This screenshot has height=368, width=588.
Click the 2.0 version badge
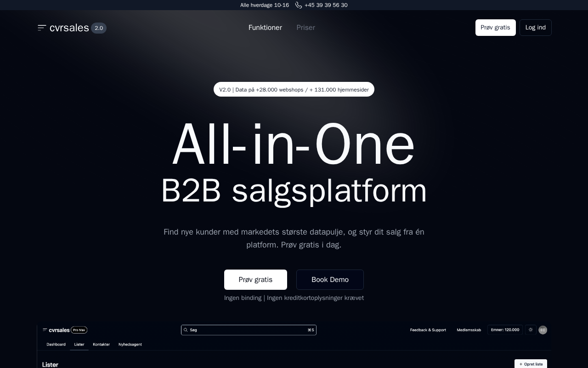99,28
